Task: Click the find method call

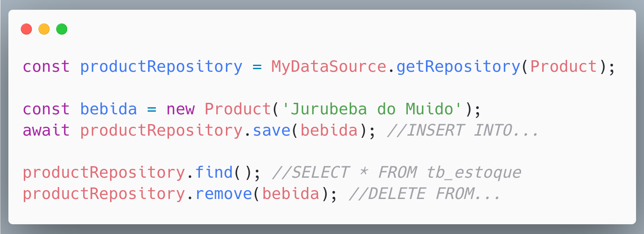Action: pyautogui.click(x=214, y=172)
